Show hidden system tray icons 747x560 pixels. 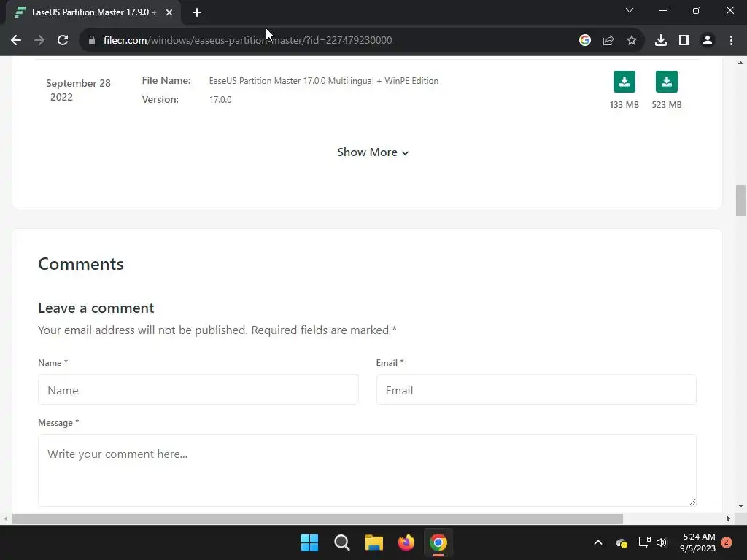click(598, 542)
